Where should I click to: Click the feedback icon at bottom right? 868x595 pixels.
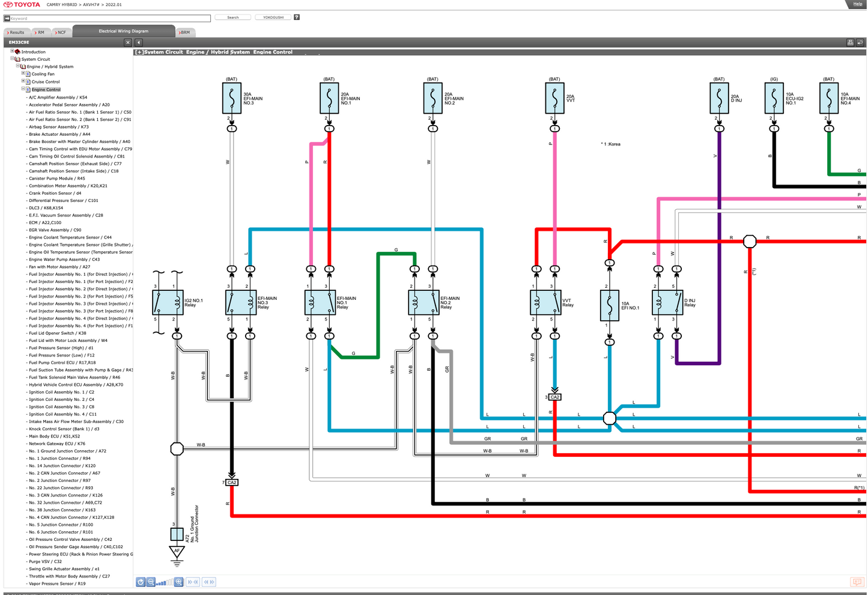(x=857, y=582)
